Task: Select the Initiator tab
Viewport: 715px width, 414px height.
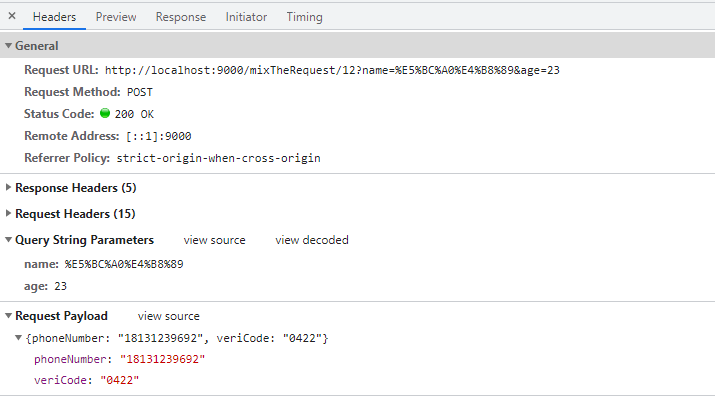Action: [246, 17]
